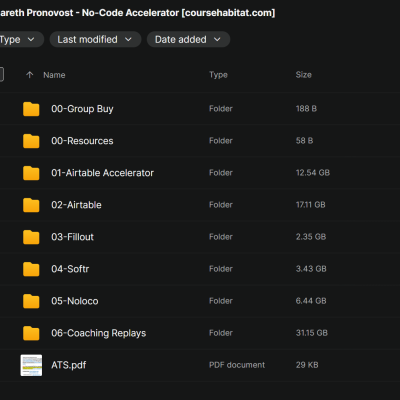The height and width of the screenshot is (400, 400).
Task: Open the Last modified filter dropdown
Action: (95, 39)
